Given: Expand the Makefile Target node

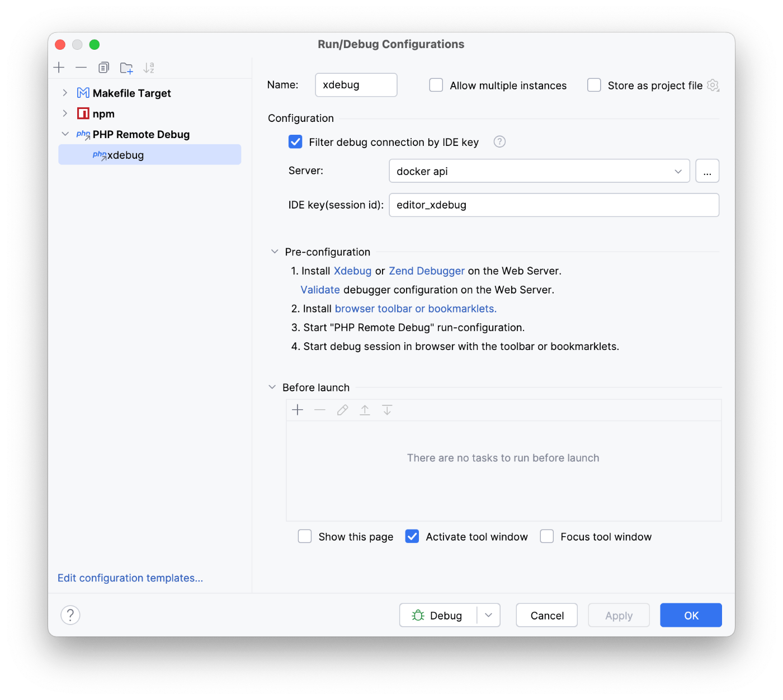Looking at the screenshot, I should click(x=65, y=93).
